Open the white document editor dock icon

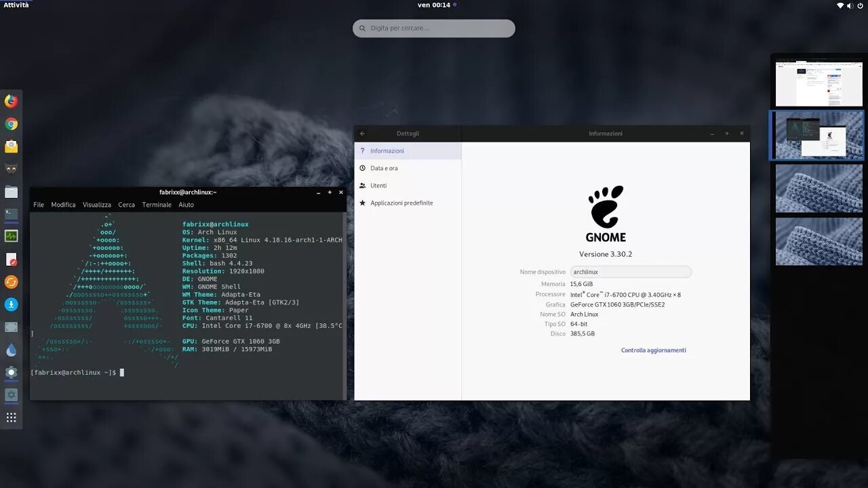[x=11, y=260]
